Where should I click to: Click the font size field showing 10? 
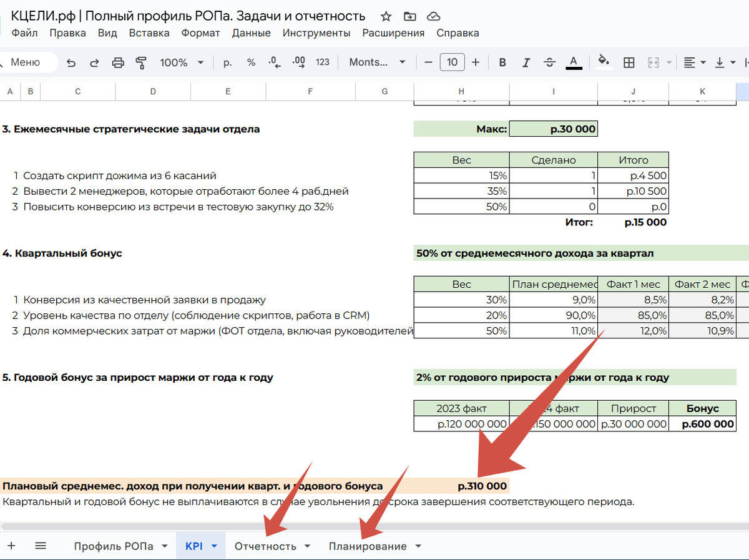[x=452, y=62]
